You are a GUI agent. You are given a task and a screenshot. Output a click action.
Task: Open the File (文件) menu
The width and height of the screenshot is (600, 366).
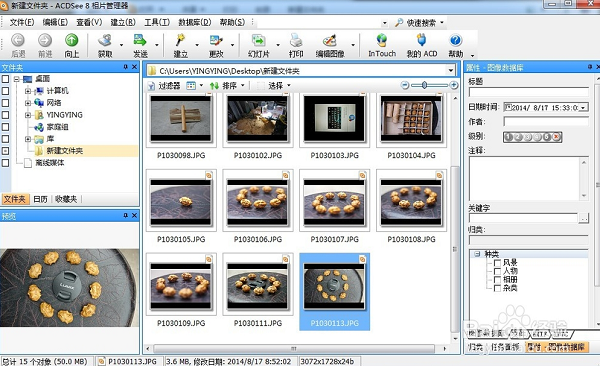[22, 22]
